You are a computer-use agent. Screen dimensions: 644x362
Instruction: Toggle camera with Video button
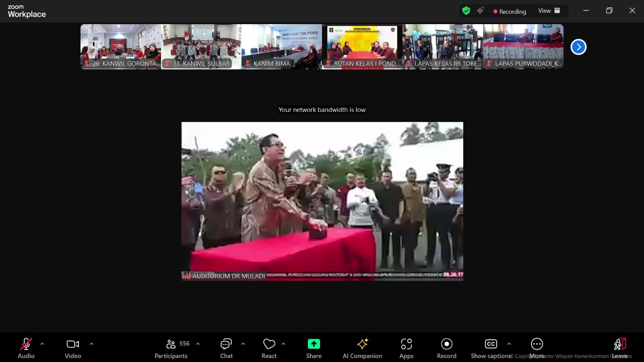(x=73, y=348)
